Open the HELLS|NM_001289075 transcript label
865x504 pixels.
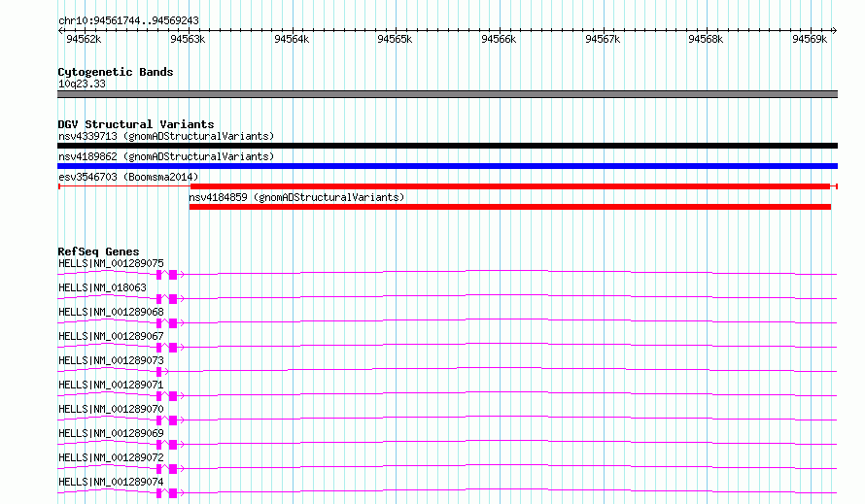point(111,263)
